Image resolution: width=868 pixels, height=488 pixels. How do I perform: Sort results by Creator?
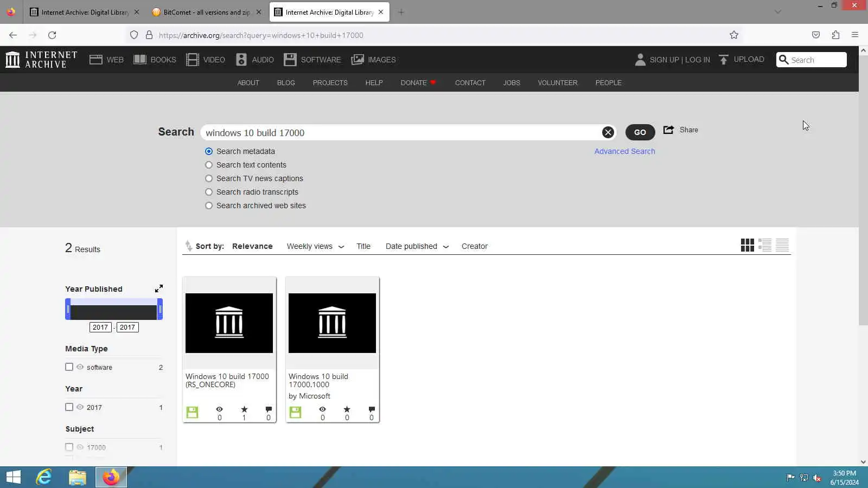pos(475,246)
